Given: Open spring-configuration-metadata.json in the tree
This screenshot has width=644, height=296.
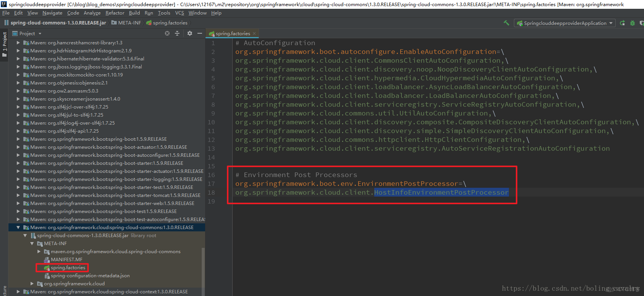Looking at the screenshot, I should click(90, 276).
